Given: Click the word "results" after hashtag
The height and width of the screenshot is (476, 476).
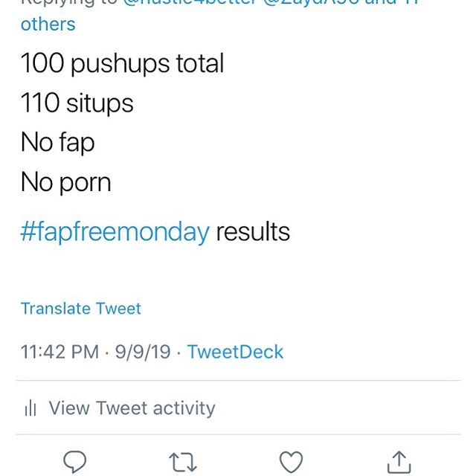Looking at the screenshot, I should coord(253,232).
